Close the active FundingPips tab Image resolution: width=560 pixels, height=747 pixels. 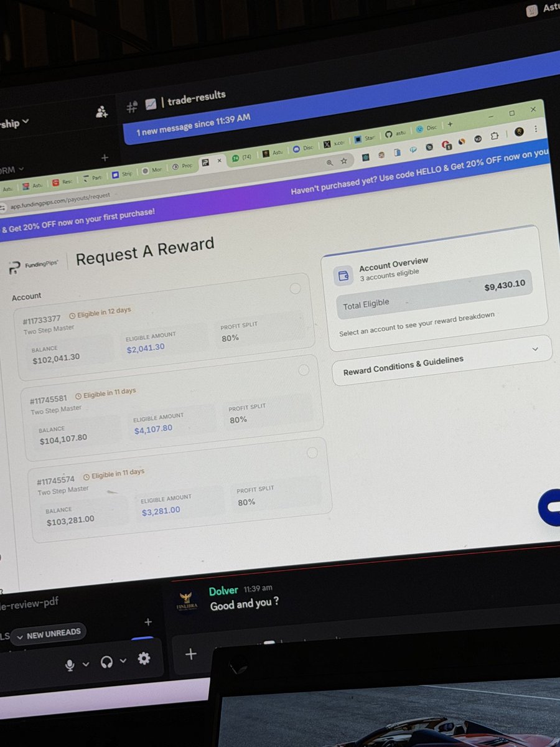[x=219, y=161]
